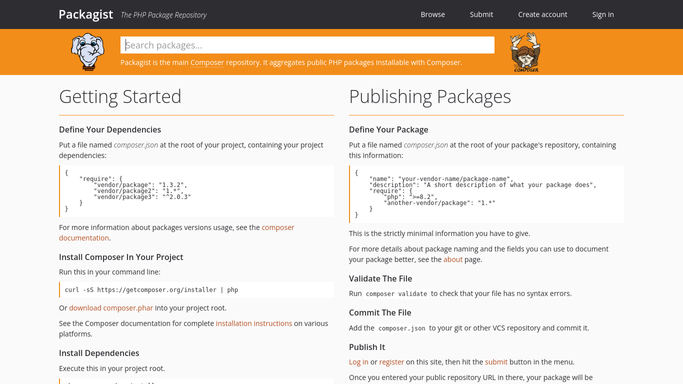Click the Install Composer In Your Project heading

tap(121, 257)
